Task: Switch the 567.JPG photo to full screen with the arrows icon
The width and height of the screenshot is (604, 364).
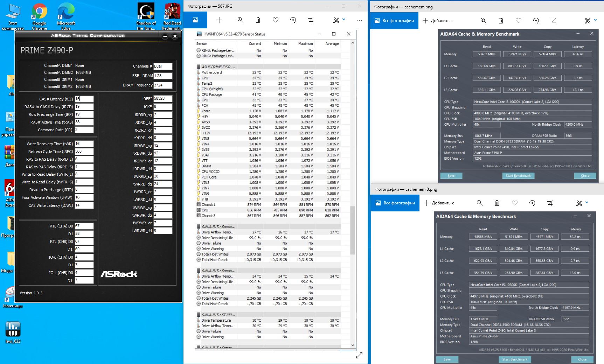Action: pyautogui.click(x=359, y=355)
